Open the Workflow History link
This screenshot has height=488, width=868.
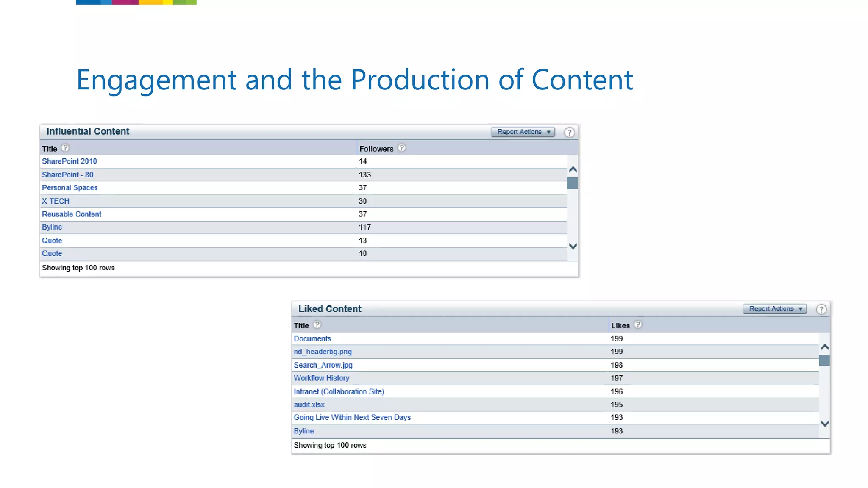pos(321,378)
